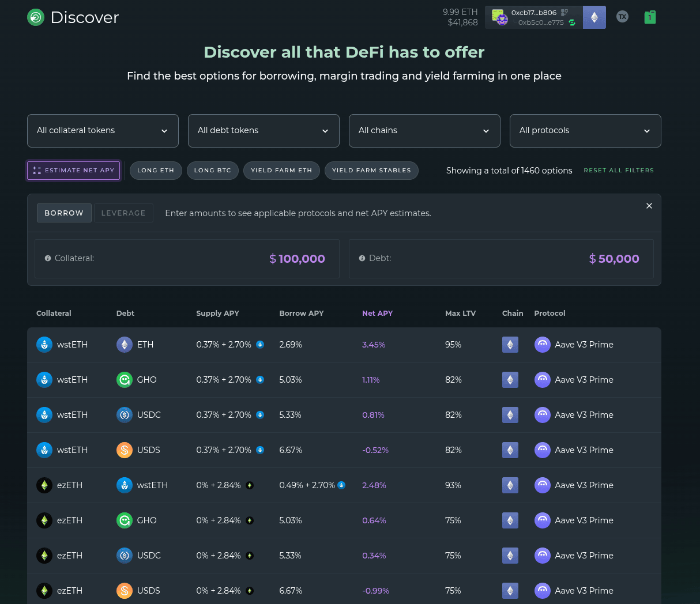The height and width of the screenshot is (604, 700).
Task: Click the smart wallet sync icon by 0xb5c0...e775
Action: [572, 22]
